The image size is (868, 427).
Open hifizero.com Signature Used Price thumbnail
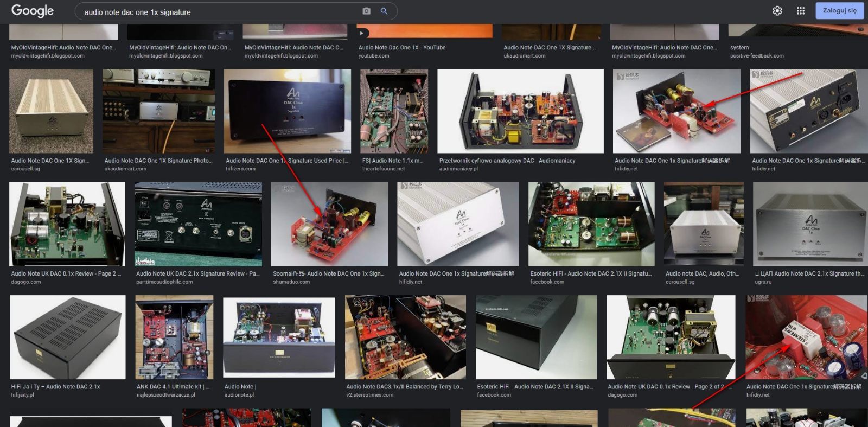tap(288, 111)
